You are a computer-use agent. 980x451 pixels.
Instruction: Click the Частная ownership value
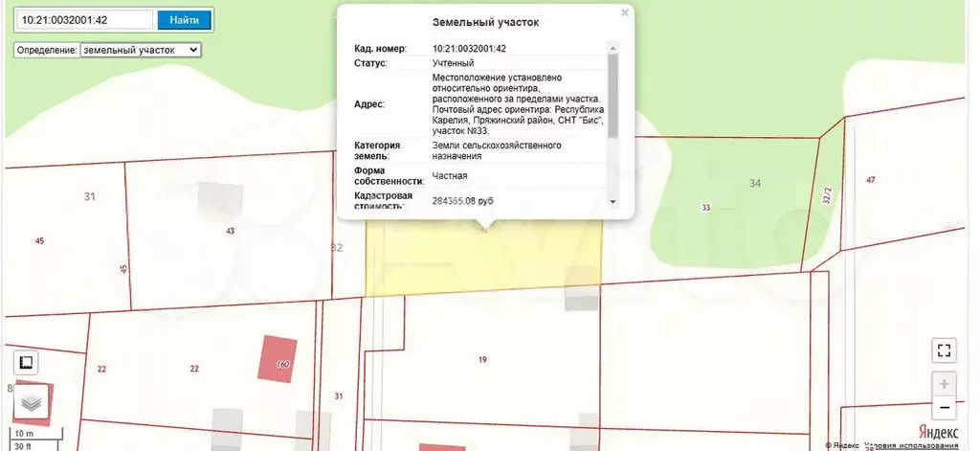click(450, 176)
